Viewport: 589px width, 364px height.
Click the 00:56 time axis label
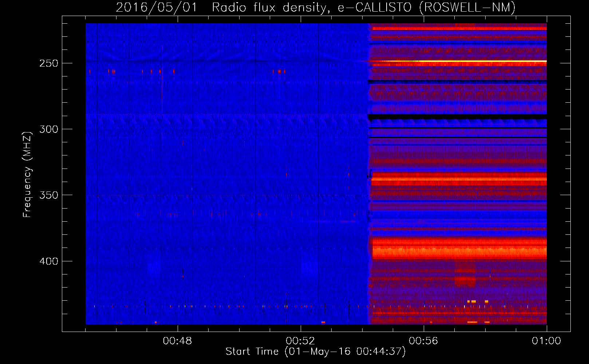click(423, 341)
